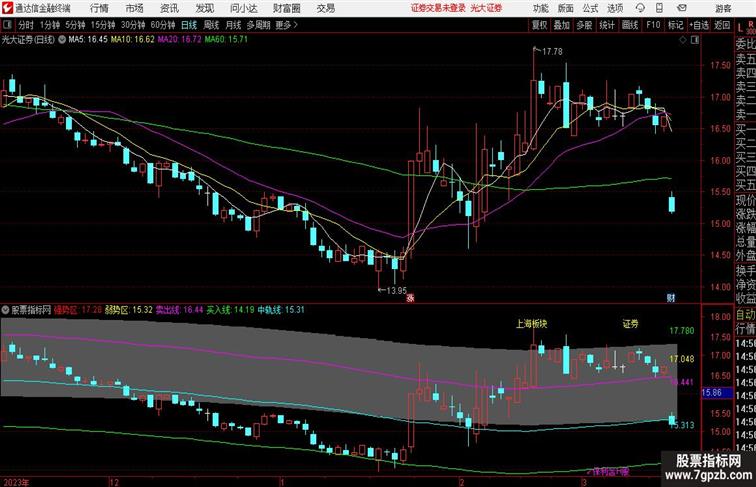The height and width of the screenshot is (487, 756).
Task: Click the MA10: 16.62 label
Action: (133, 40)
